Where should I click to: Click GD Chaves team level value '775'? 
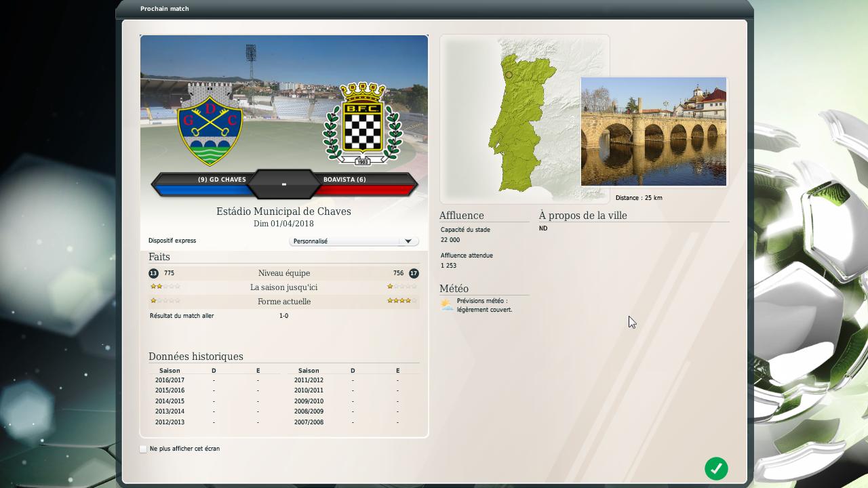coord(169,273)
